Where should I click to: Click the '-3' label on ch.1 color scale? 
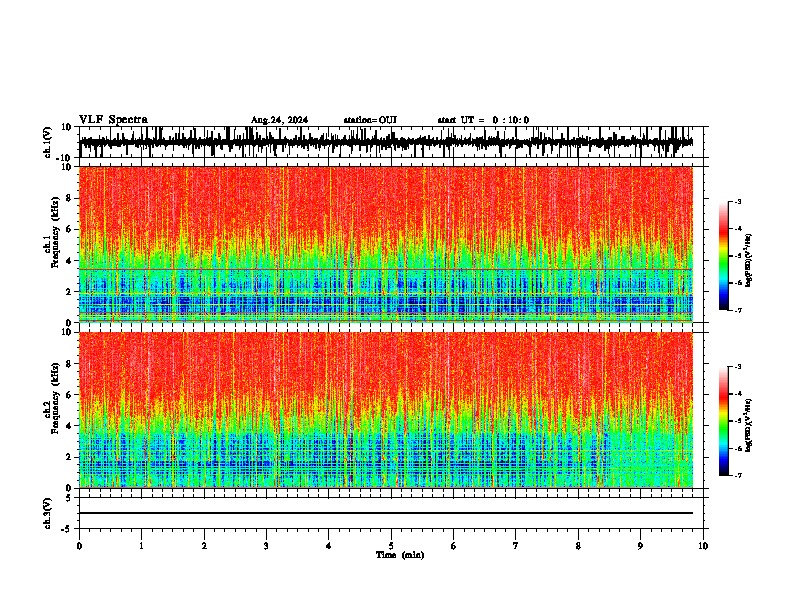[x=737, y=201]
